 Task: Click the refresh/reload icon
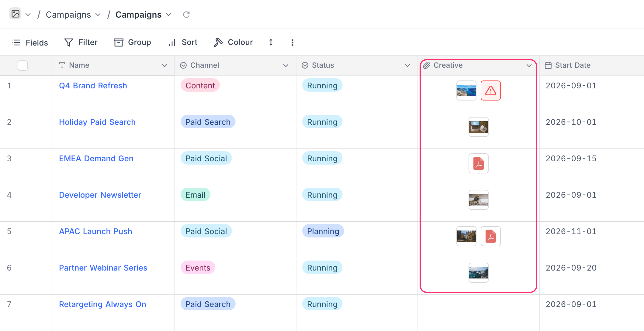(x=186, y=15)
